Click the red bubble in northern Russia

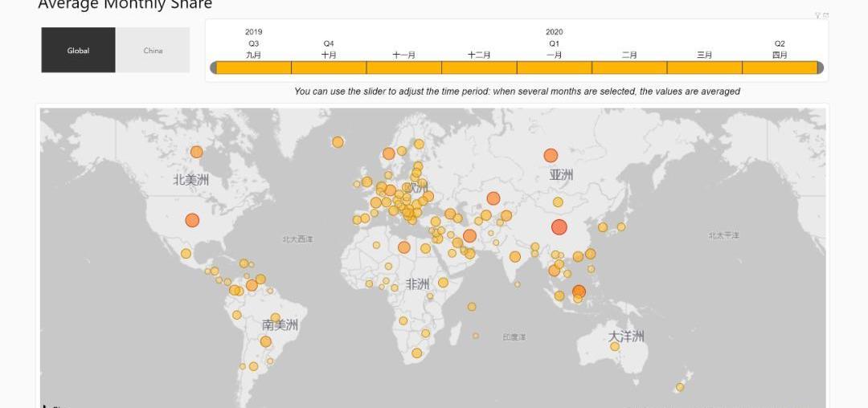click(x=551, y=155)
